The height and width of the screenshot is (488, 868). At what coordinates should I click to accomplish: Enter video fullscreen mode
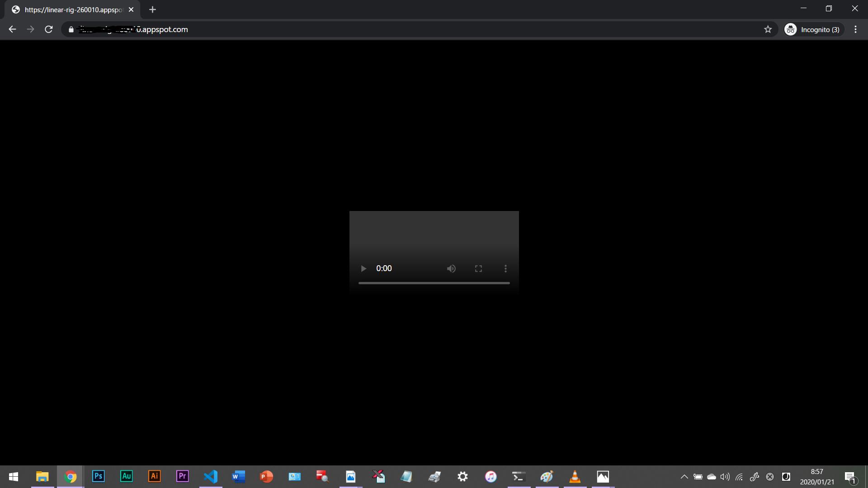click(x=478, y=269)
